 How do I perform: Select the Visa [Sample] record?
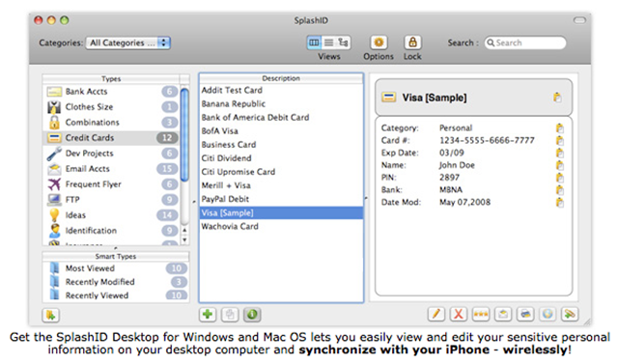point(281,212)
